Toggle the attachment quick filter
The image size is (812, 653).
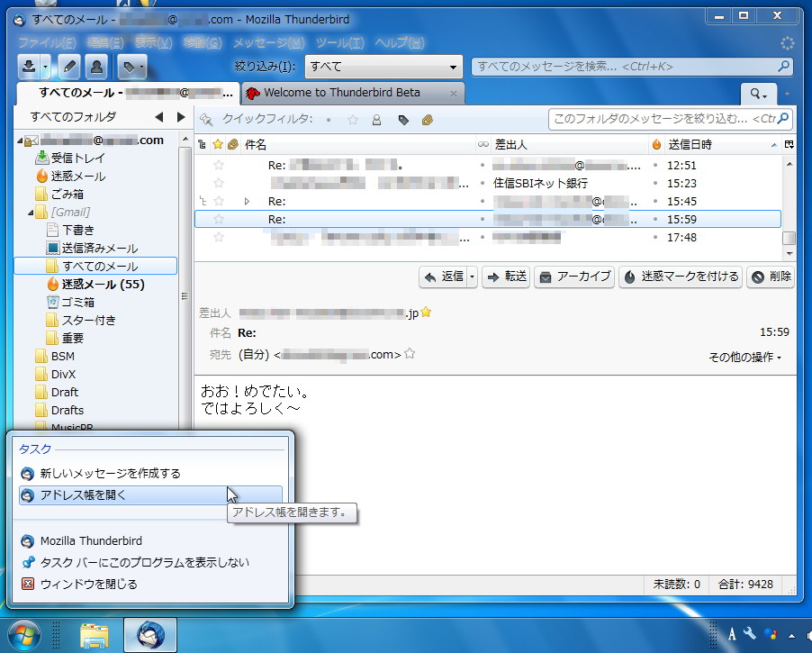428,119
